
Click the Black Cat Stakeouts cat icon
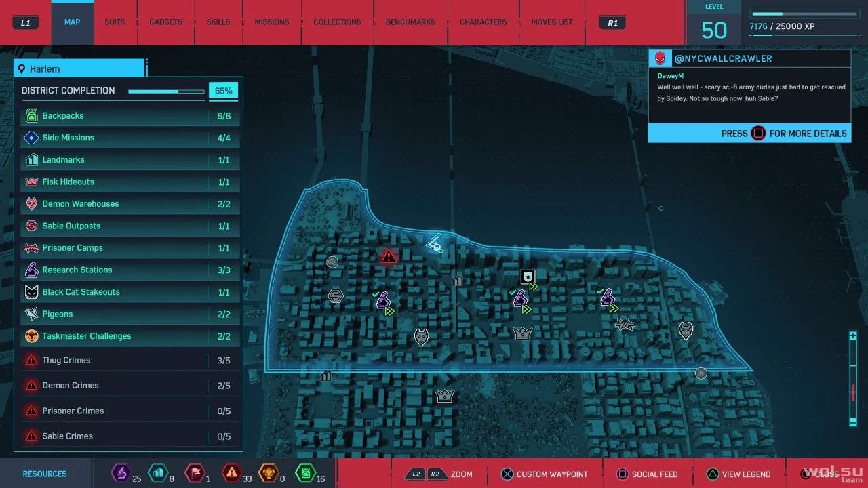click(31, 292)
